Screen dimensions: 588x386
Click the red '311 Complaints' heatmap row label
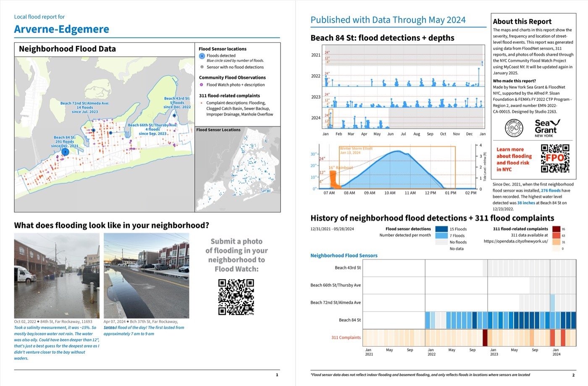point(346,337)
